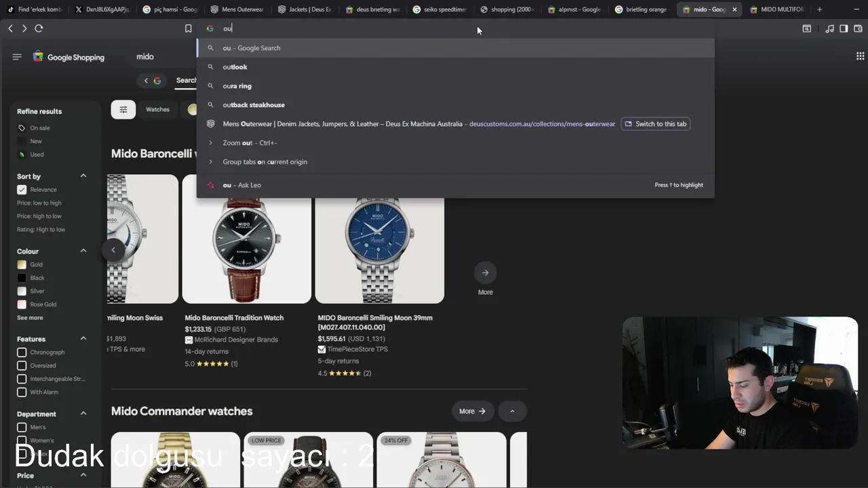Filter by New condition
868x488 pixels.
coord(35,141)
